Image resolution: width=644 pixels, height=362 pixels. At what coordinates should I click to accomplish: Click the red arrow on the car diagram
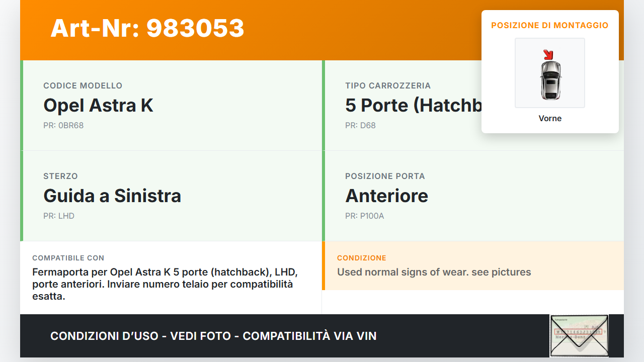(548, 55)
